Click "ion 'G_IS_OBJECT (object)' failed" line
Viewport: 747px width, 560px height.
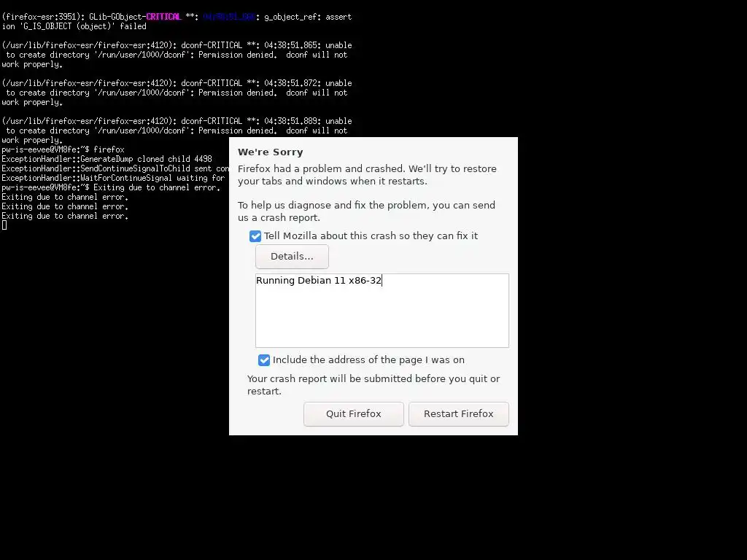[74, 26]
